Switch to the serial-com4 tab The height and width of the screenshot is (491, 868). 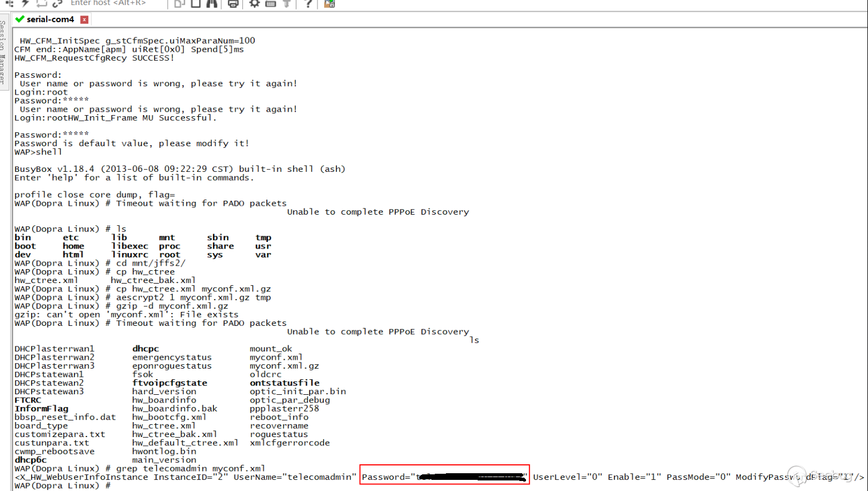[x=50, y=19]
